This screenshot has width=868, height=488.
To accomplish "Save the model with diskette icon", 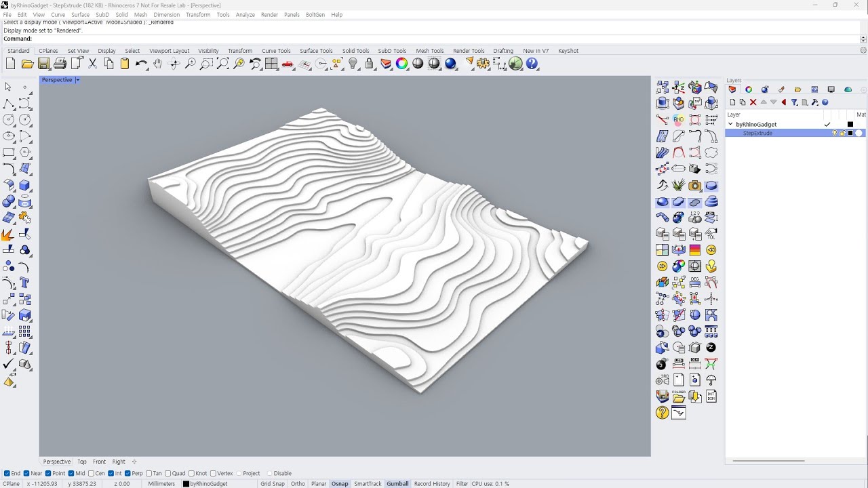I will pos(43,64).
